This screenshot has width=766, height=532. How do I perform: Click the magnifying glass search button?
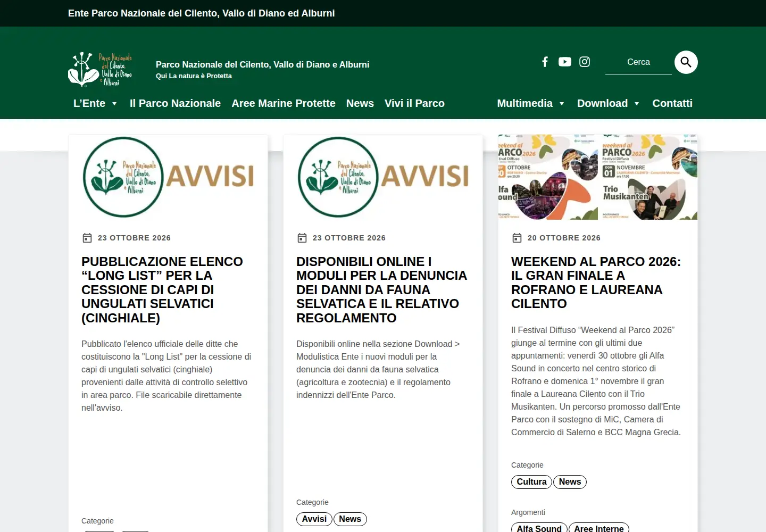686,62
